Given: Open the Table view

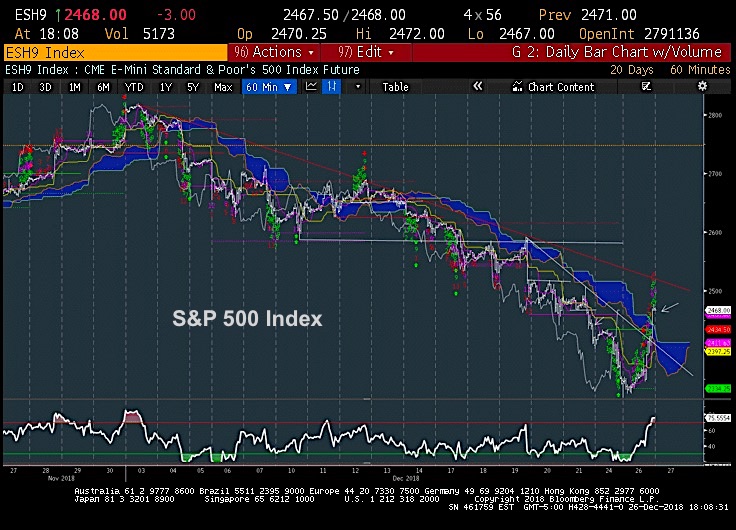Looking at the screenshot, I should [x=395, y=87].
